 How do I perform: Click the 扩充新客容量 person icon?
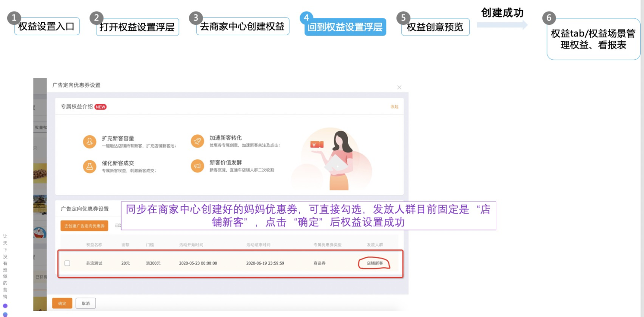90,142
